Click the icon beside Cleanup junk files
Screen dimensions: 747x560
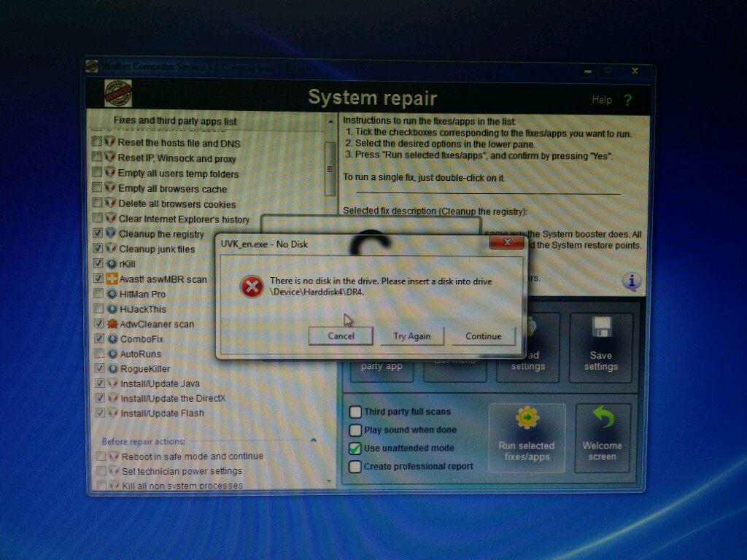tap(111, 248)
